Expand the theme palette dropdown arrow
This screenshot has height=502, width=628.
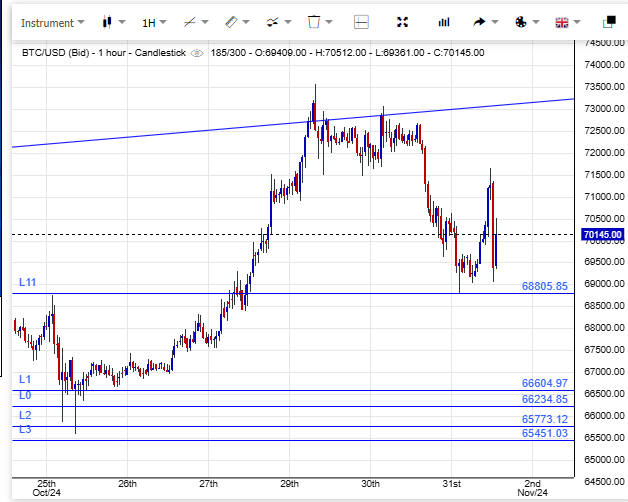coord(536,22)
